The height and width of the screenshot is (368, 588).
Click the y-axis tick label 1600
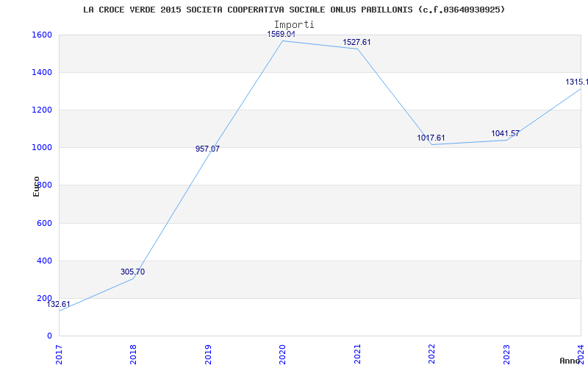click(x=43, y=35)
